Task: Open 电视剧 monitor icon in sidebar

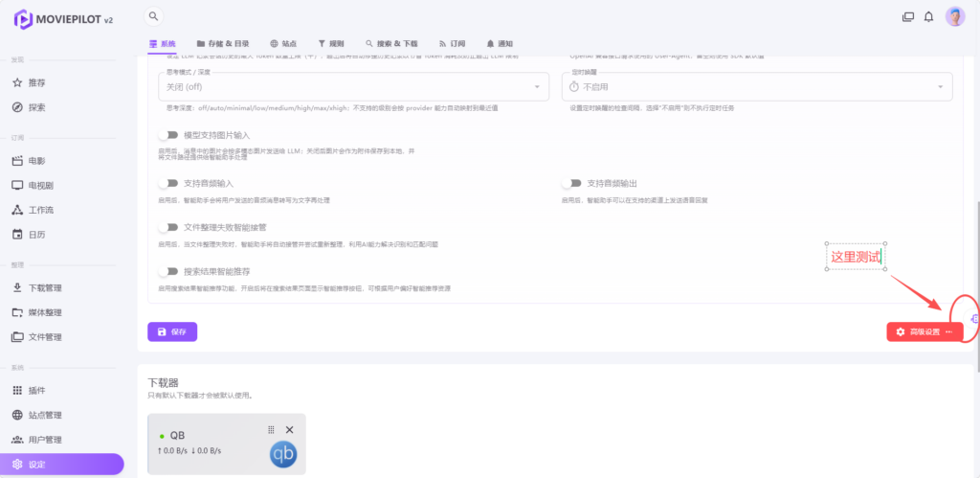Action: coord(17,185)
